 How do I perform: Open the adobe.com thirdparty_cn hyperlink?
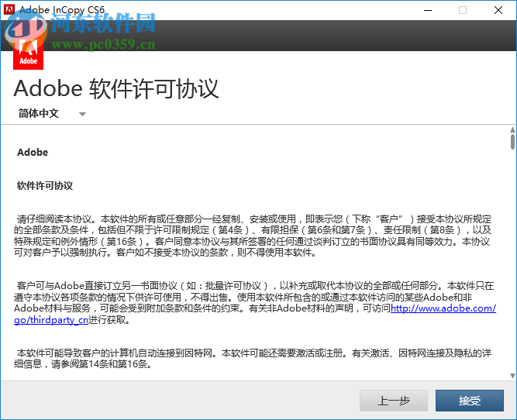coord(443,308)
